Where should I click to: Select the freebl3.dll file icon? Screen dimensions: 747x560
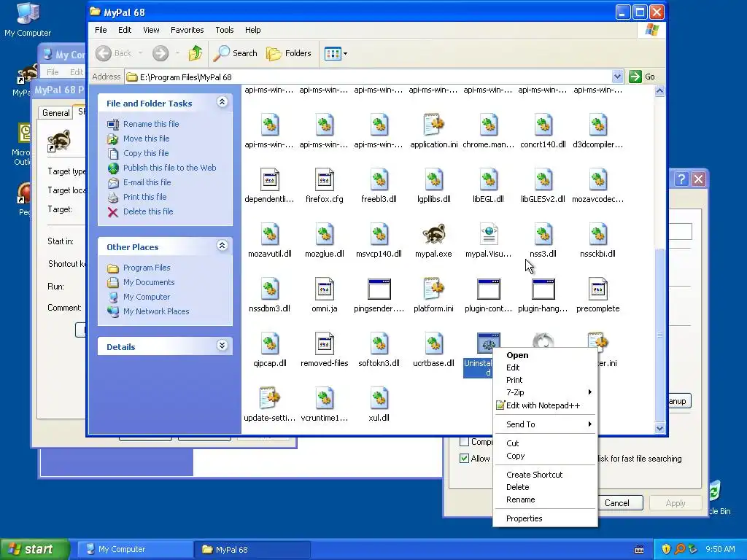[x=379, y=180]
